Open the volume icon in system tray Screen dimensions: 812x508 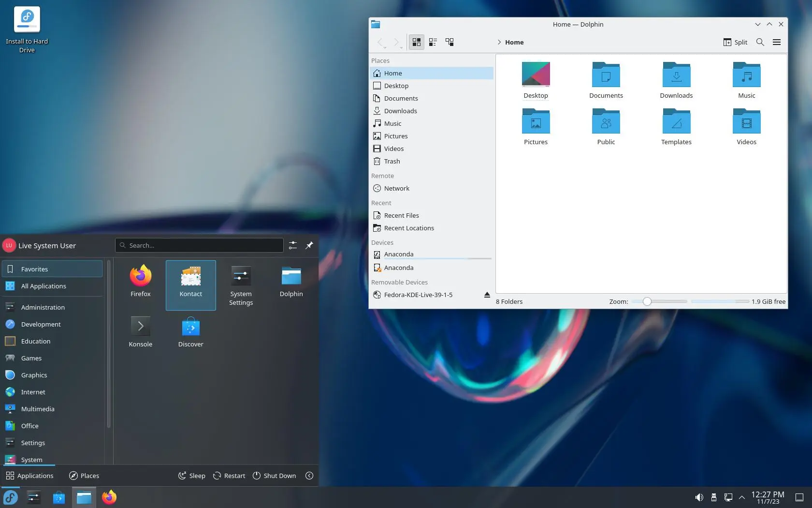(x=699, y=497)
